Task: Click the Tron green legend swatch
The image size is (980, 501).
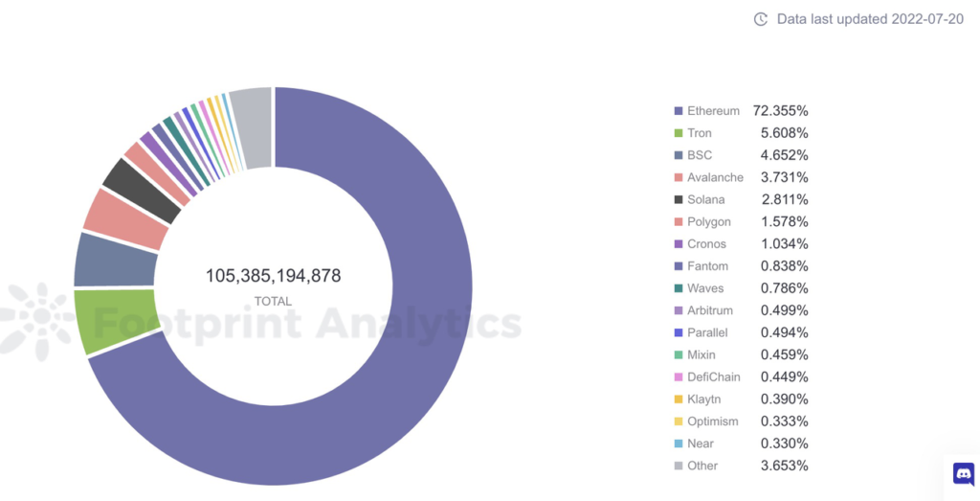Action: coord(679,133)
